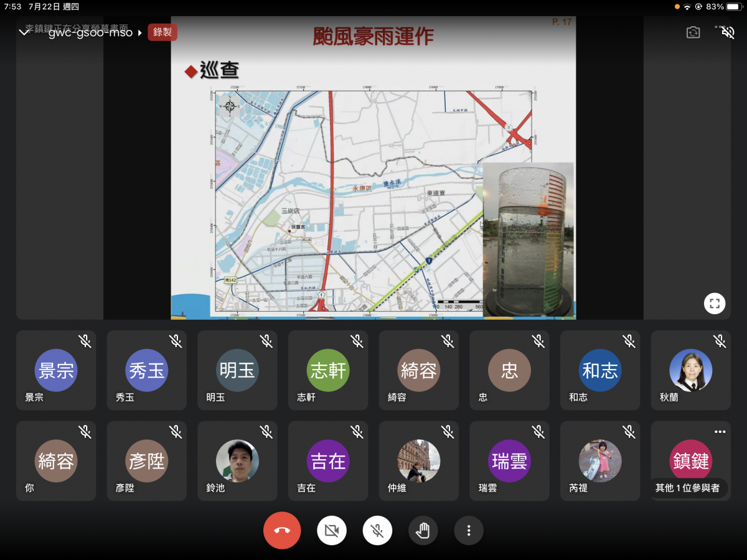This screenshot has width=747, height=560.
Task: Tap the 錄製 recording badge
Action: coord(162,32)
